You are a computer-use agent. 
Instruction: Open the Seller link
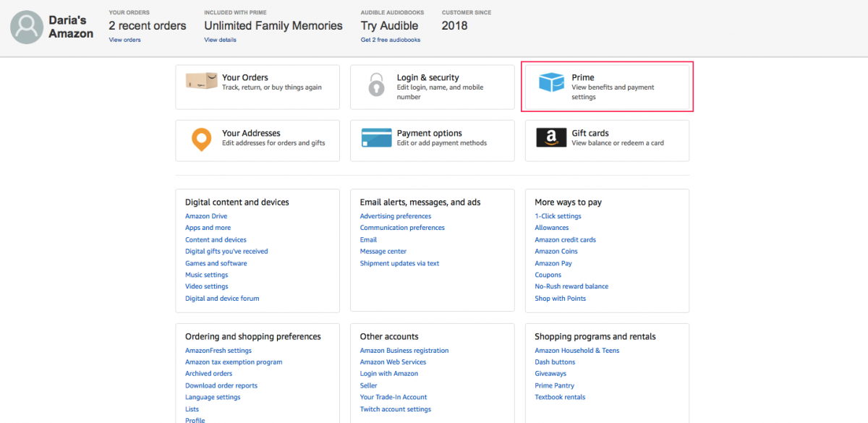click(x=369, y=385)
